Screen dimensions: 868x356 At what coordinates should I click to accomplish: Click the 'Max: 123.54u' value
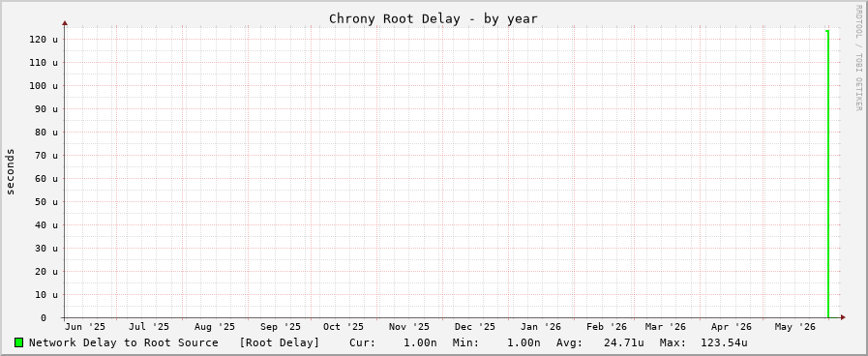pyautogui.click(x=703, y=342)
